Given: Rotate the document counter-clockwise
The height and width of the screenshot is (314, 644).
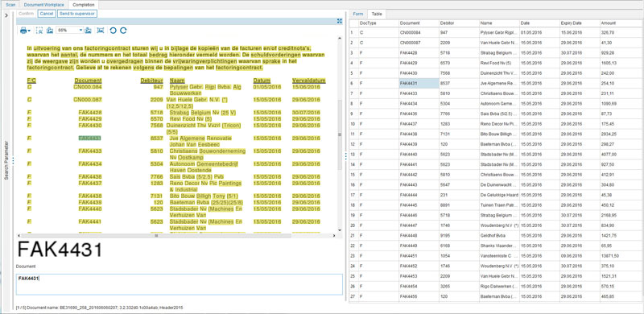Looking at the screenshot, I should click(114, 30).
